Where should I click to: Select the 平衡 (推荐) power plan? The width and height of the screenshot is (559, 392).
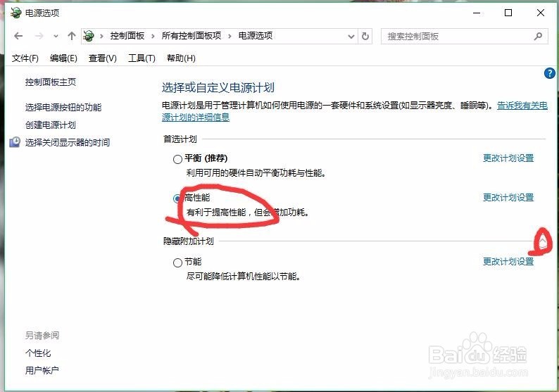pyautogui.click(x=177, y=159)
